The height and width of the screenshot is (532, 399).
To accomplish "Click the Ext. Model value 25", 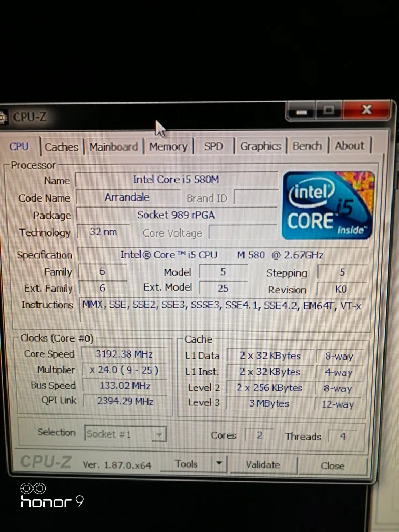I will [x=223, y=288].
